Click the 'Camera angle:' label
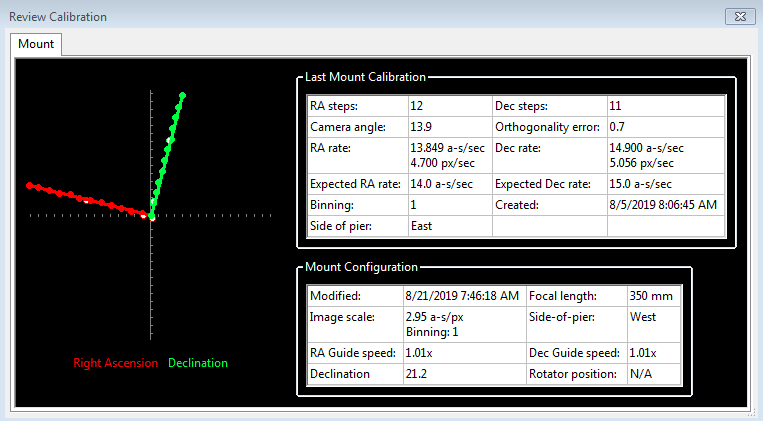 tap(348, 127)
